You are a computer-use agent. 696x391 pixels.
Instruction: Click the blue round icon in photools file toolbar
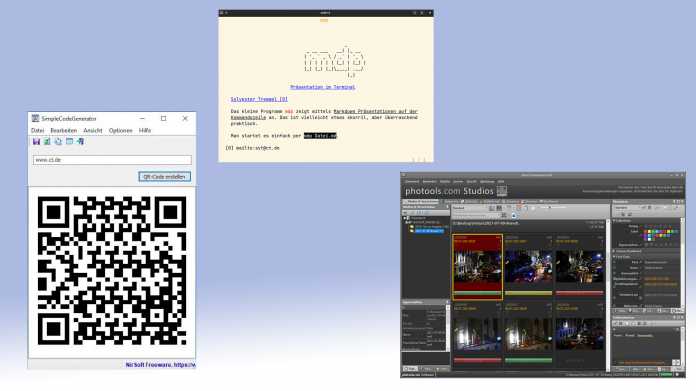[x=514, y=216]
